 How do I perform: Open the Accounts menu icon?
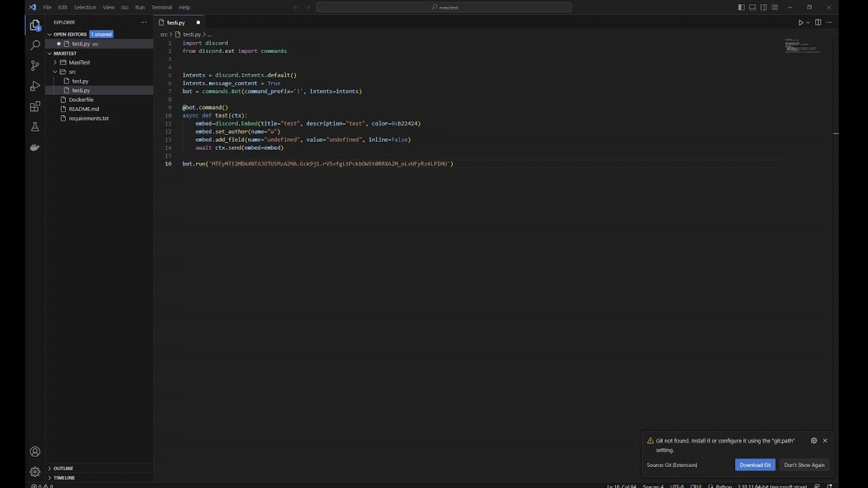[x=35, y=451]
